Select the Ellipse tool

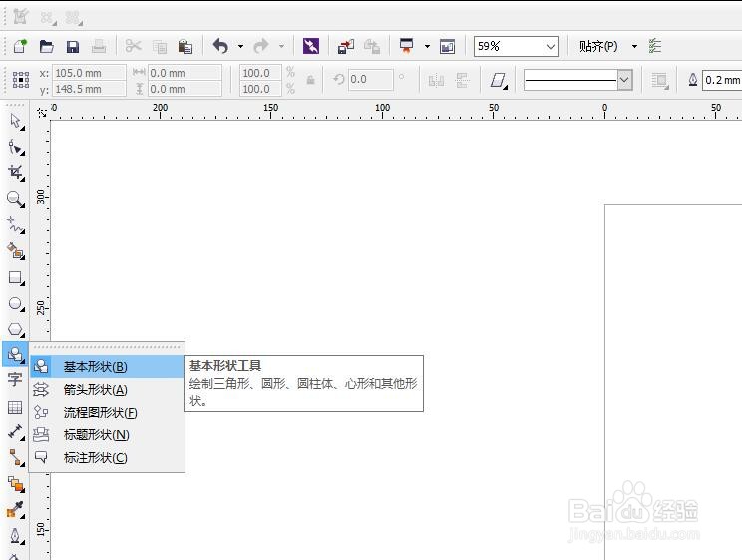[x=16, y=303]
